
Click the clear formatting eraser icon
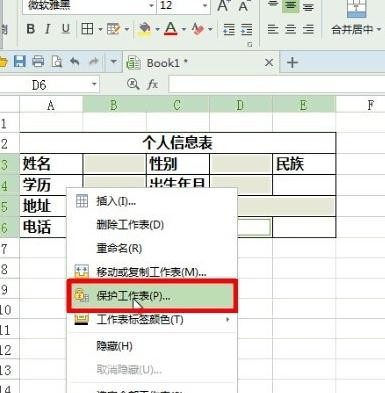coord(197,29)
